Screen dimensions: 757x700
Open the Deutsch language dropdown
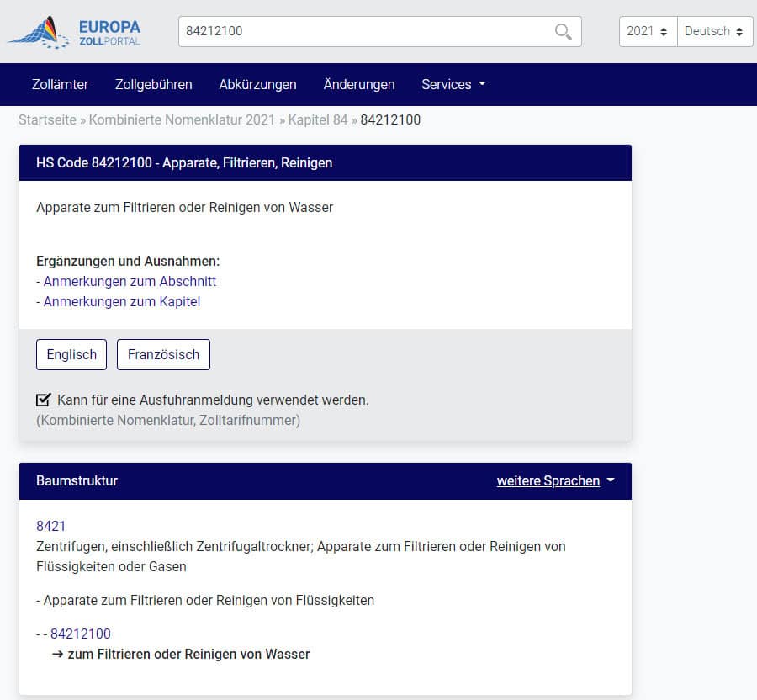(713, 32)
